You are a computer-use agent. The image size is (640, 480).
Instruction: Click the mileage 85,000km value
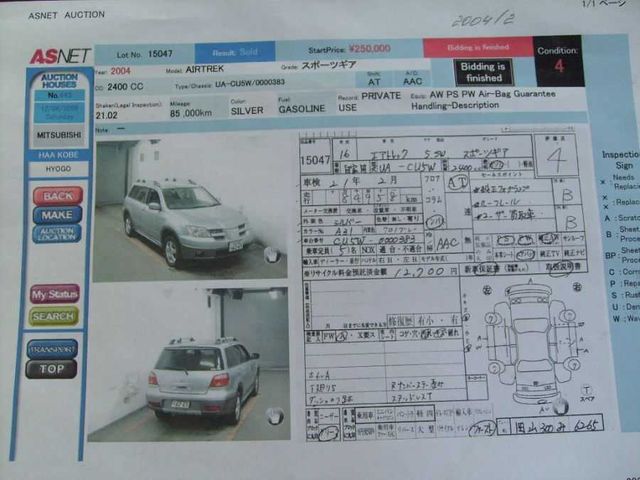tap(191, 113)
